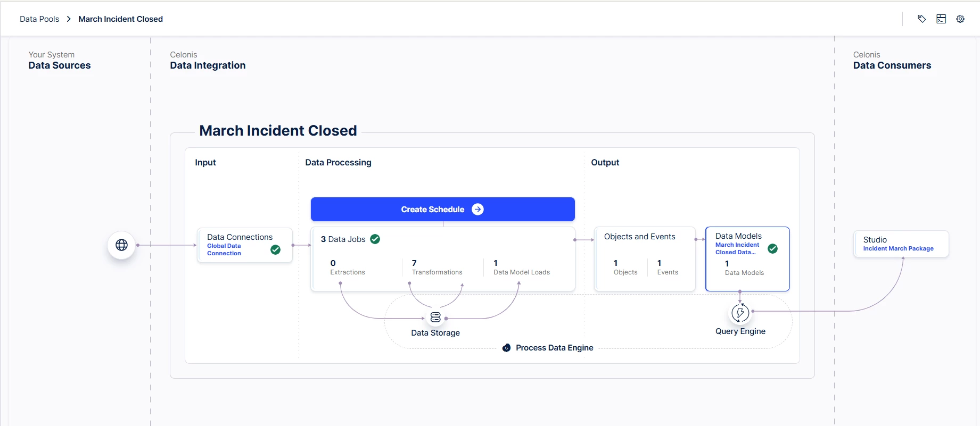Click the Data Jobs green status checkmark
This screenshot has width=980, height=426.
(x=375, y=239)
